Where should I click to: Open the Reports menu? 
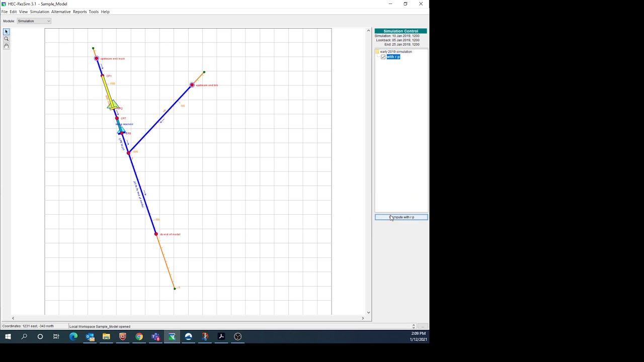[x=79, y=12]
